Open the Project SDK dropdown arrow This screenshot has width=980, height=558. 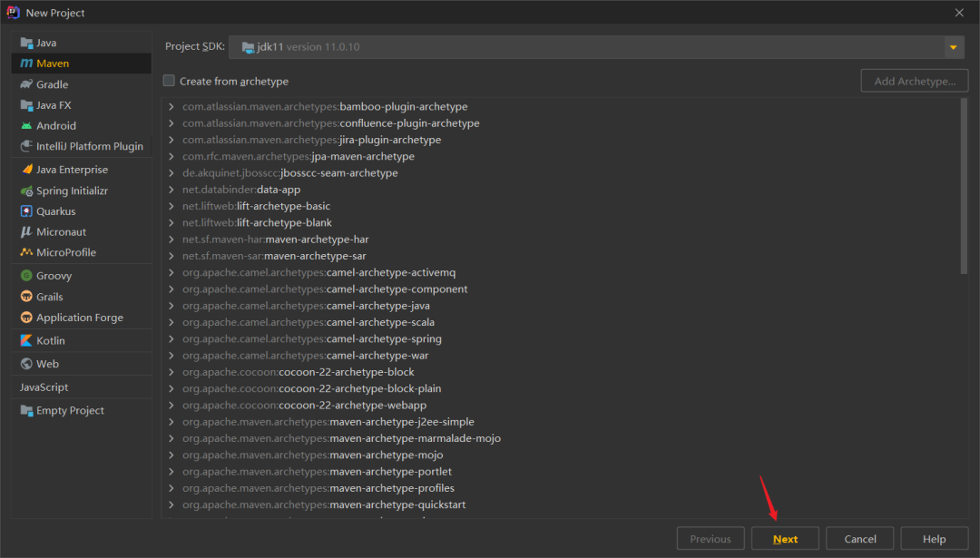point(953,47)
